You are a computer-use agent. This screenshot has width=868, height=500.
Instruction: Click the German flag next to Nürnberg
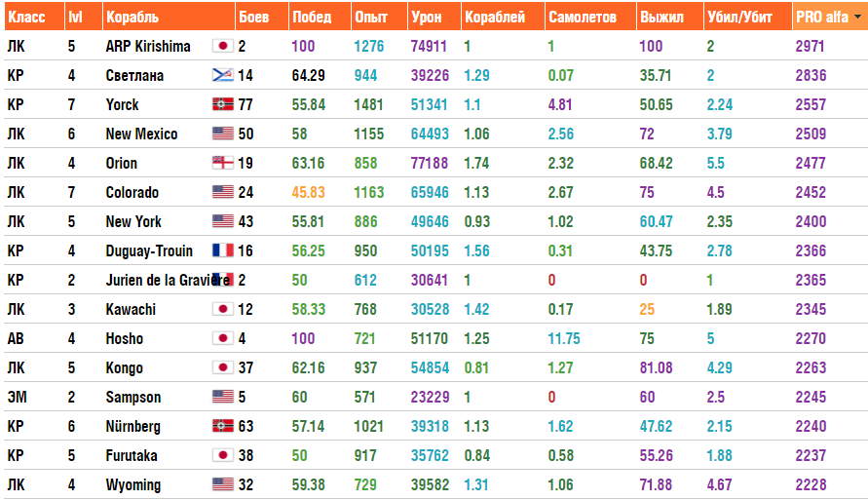(222, 427)
